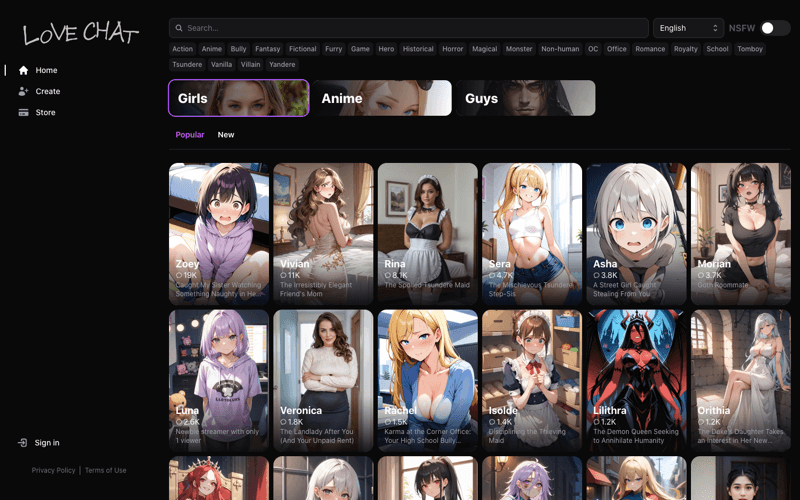Open the Lilithra character card
800x500 pixels.
[x=636, y=381]
